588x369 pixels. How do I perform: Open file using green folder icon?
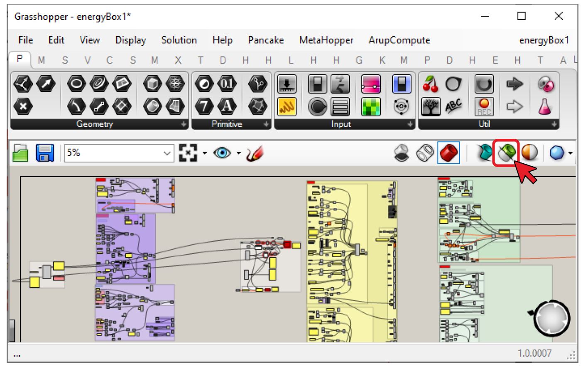point(20,153)
